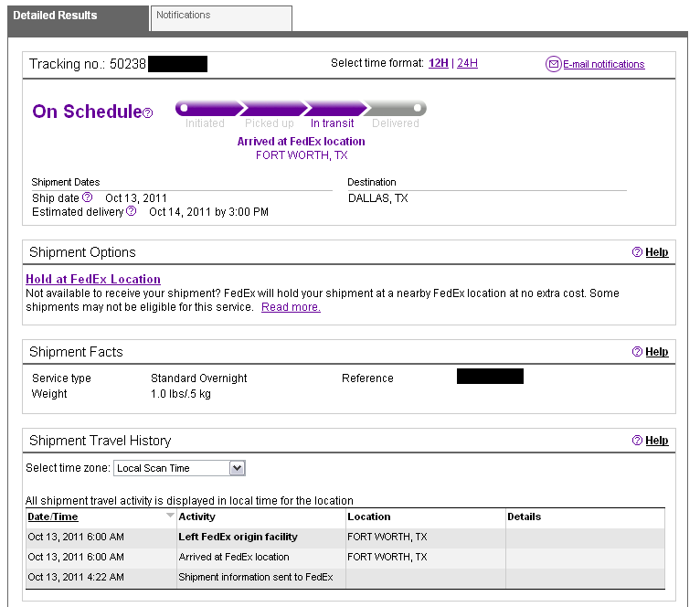This screenshot has height=607, width=700.
Task: Open Help link in Shipment Facts
Action: pyautogui.click(x=657, y=352)
